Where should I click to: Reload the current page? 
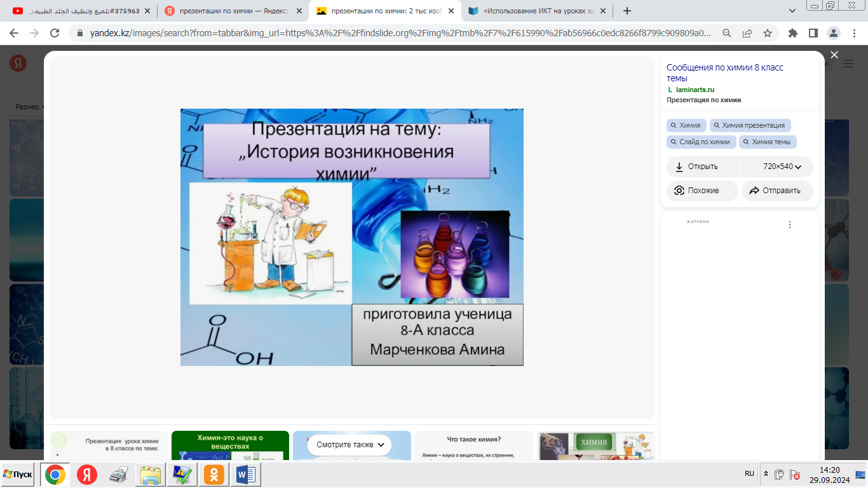[55, 33]
